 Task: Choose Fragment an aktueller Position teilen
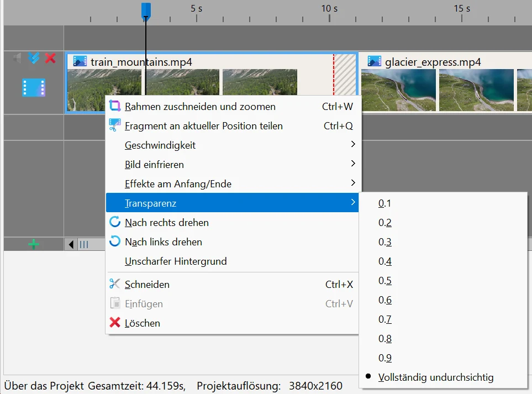point(232,126)
